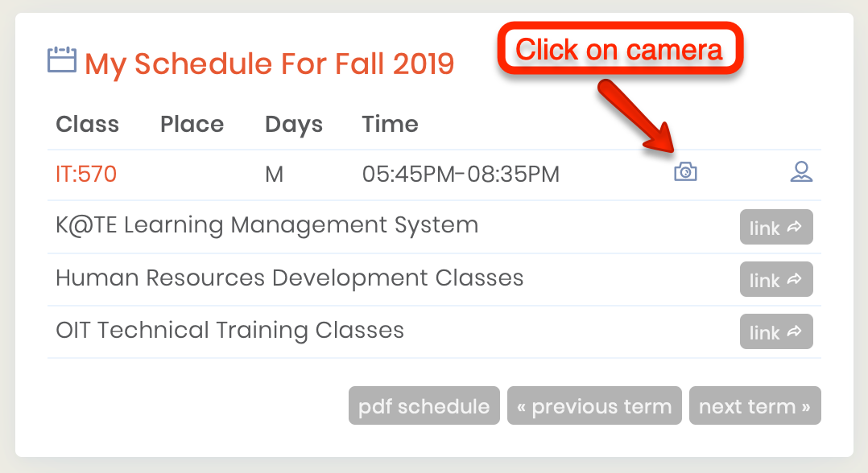Select the K@TE Learning Management System text
Screen dimensions: 868x473
[267, 225]
